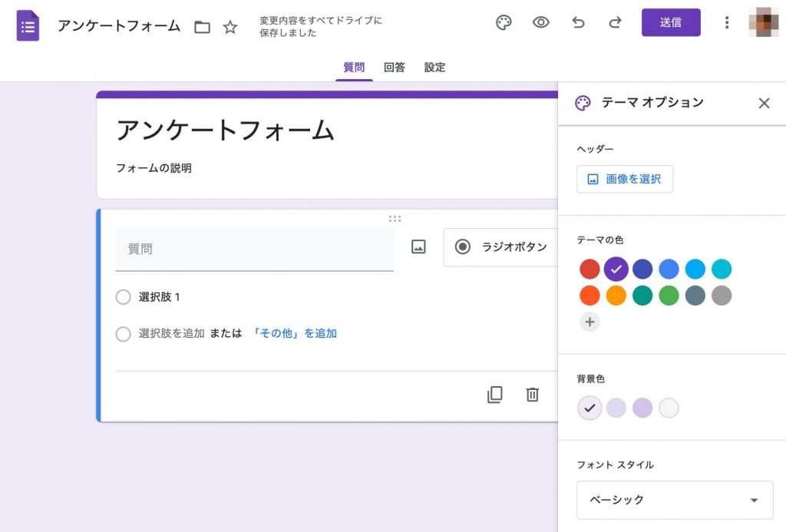Image resolution: width=786 pixels, height=532 pixels.
Task: Delete the question with trash icon
Action: [532, 395]
